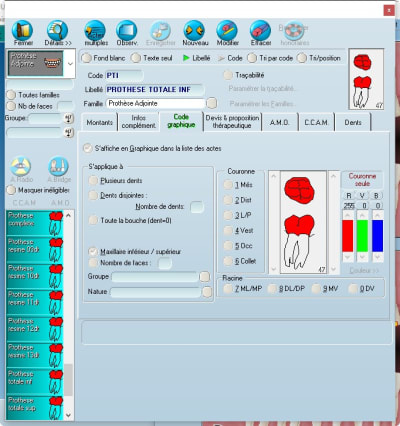Click the A.Radio icon
This screenshot has width=400, height=426.
[x=21, y=166]
